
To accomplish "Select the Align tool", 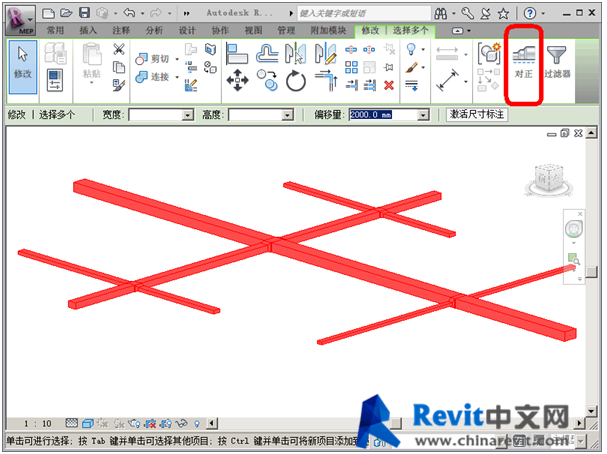I will click(237, 53).
